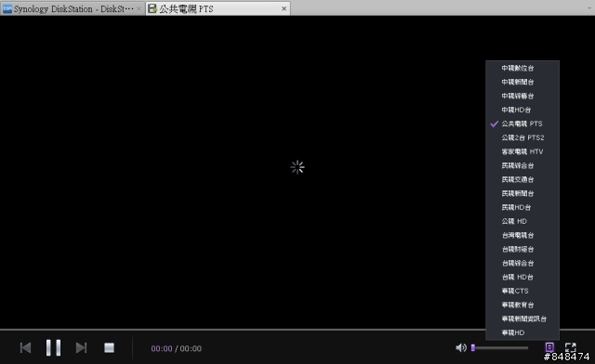The image size is (595, 364).
Task: Click the Synology DSM favicon in the first tab
Action: point(7,8)
